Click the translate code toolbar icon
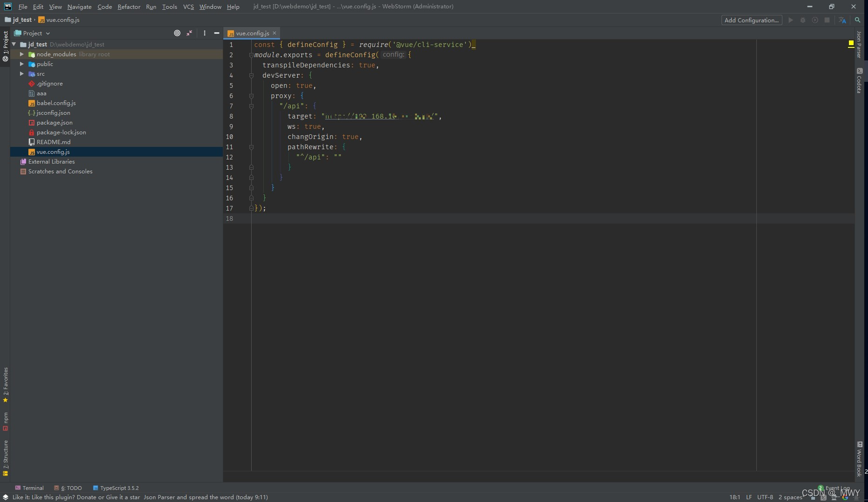 click(843, 20)
